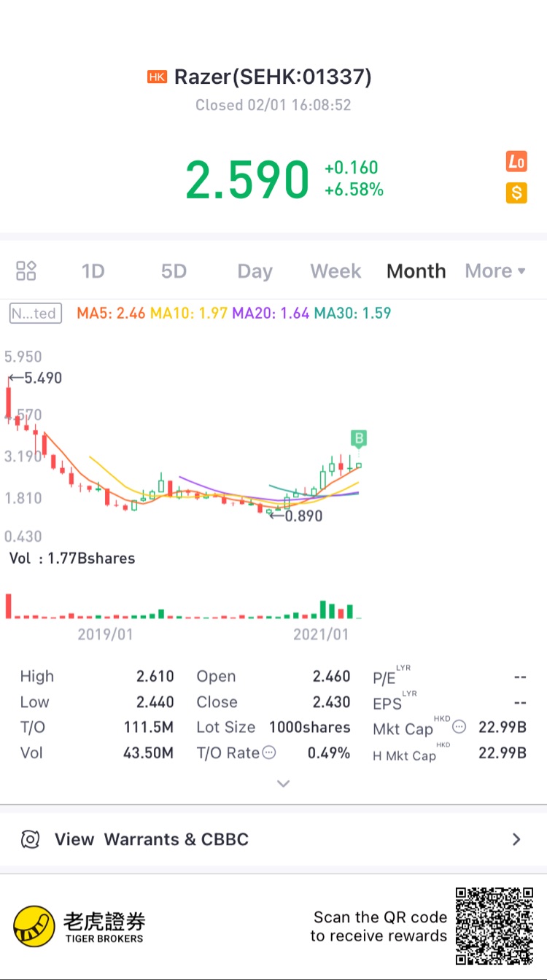Tap the Tiger Brokers logo
Viewport: 547px width, 980px height.
[x=78, y=927]
